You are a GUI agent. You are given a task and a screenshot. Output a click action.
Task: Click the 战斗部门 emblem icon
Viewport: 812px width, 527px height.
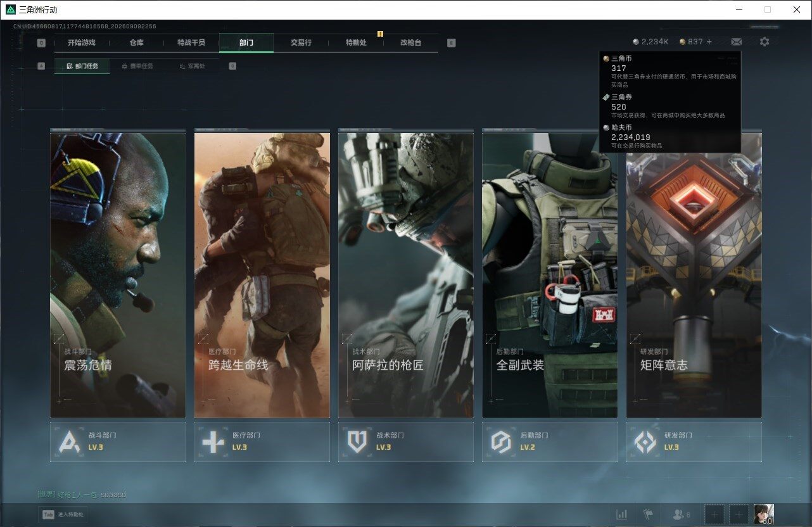click(x=69, y=441)
